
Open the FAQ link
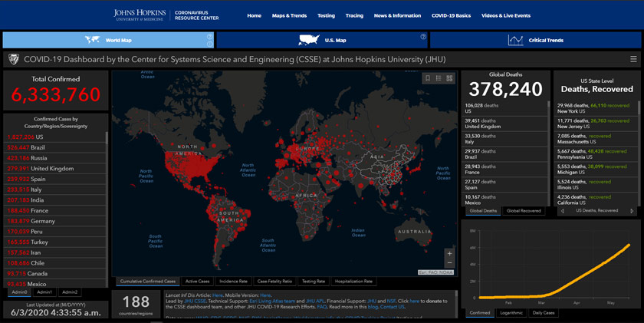pyautogui.click(x=321, y=307)
